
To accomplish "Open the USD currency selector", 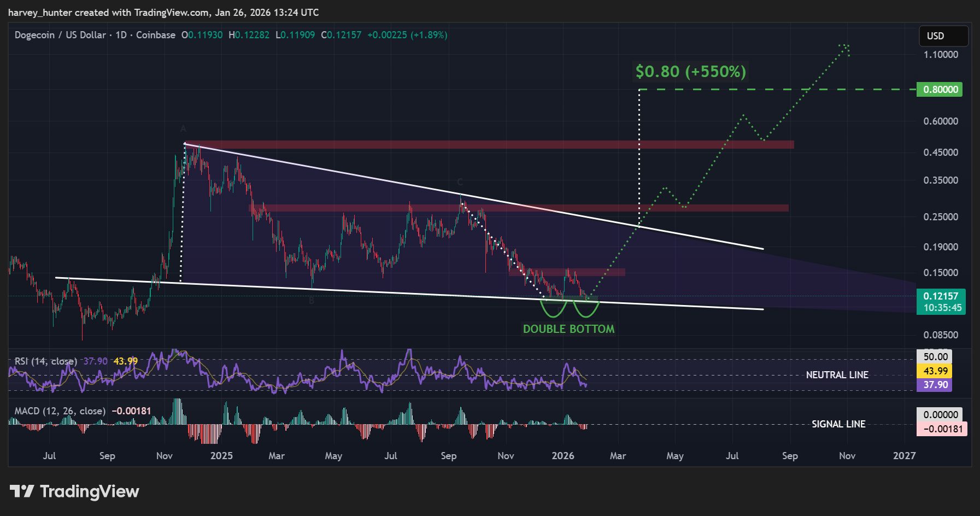I will [937, 36].
